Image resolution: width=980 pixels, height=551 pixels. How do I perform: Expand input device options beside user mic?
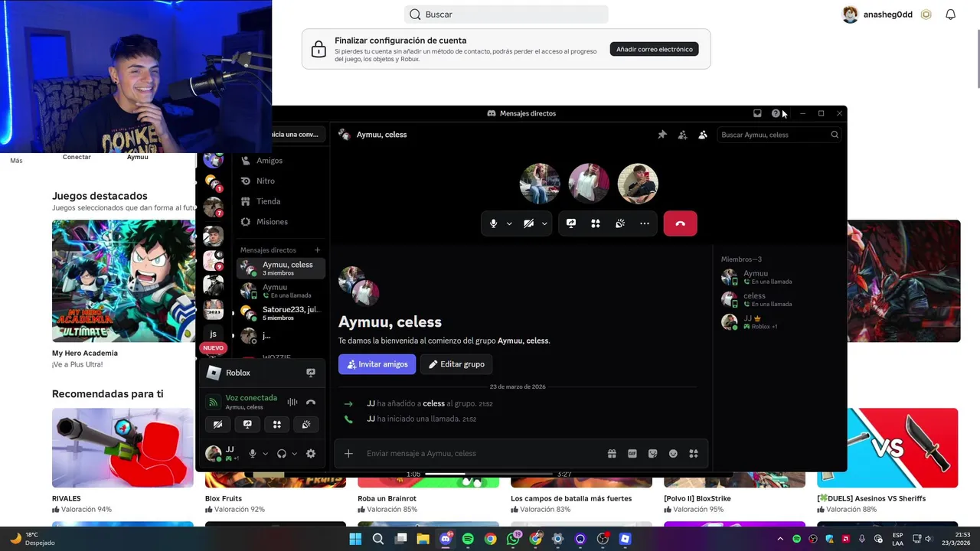pos(265,454)
